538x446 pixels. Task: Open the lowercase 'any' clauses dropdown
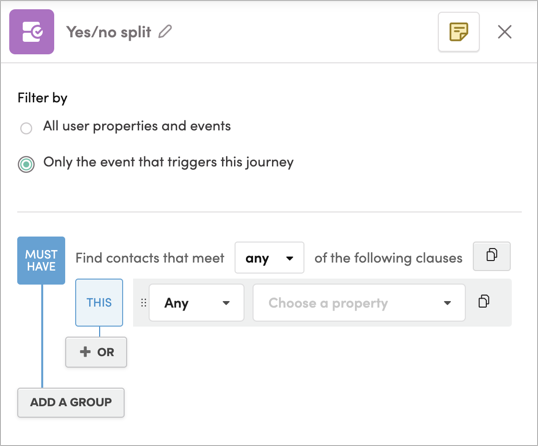tap(269, 258)
